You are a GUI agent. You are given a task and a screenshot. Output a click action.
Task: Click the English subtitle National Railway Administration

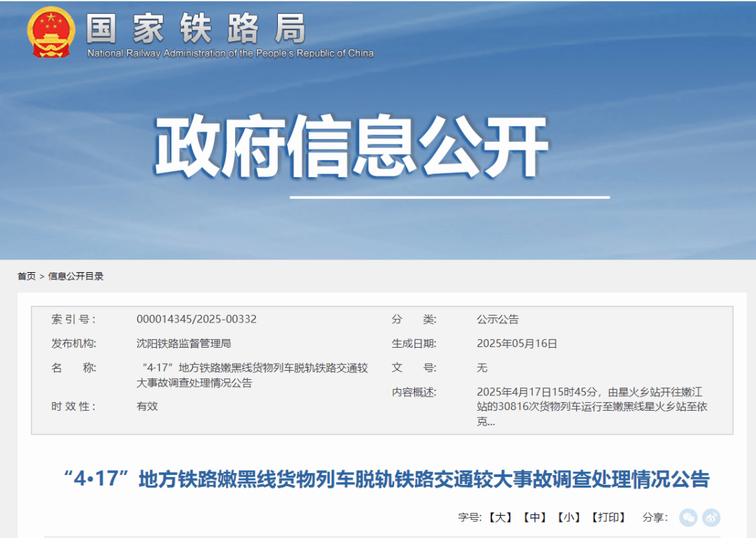(230, 53)
